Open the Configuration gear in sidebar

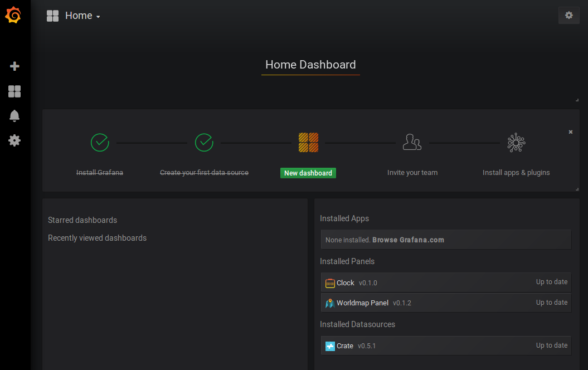(x=14, y=140)
